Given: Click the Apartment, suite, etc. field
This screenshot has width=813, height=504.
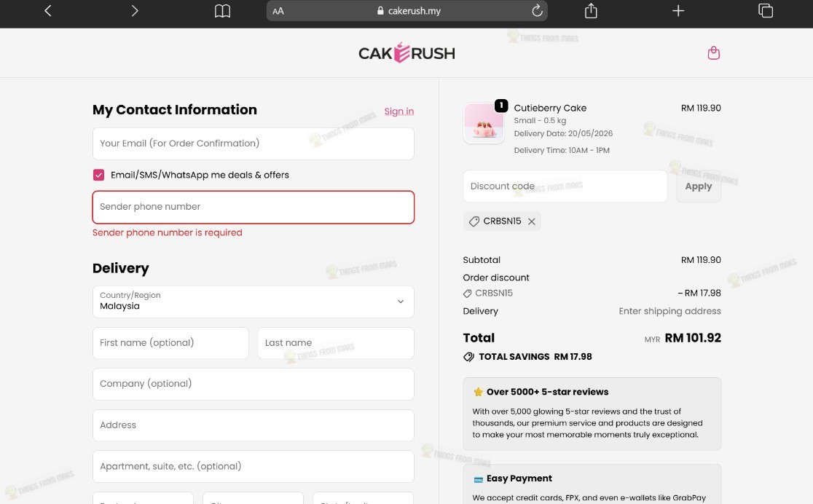Looking at the screenshot, I should tap(253, 467).
